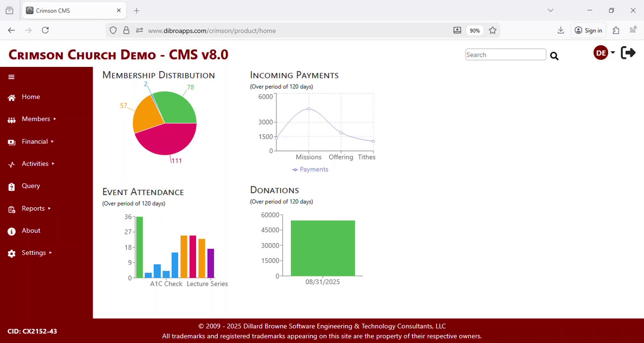Click the magnifier search button
The height and width of the screenshot is (343, 644).
[554, 56]
